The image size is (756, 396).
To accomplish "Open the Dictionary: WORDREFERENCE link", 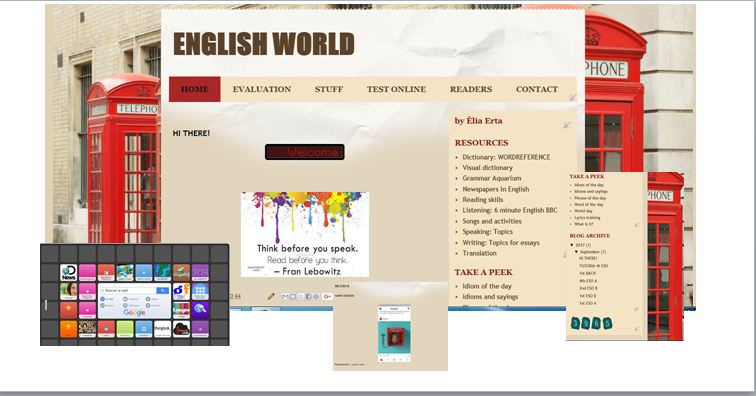I will pos(506,157).
